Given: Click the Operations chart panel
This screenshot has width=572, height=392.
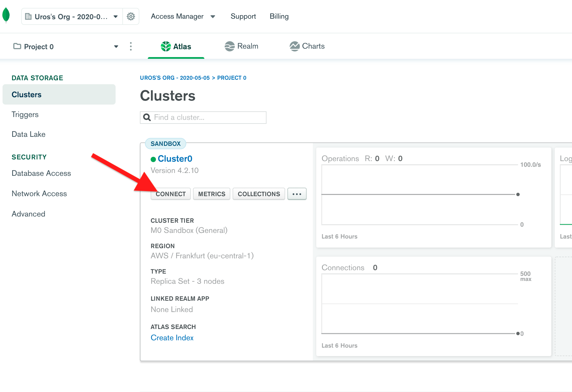Looking at the screenshot, I should pyautogui.click(x=434, y=198).
